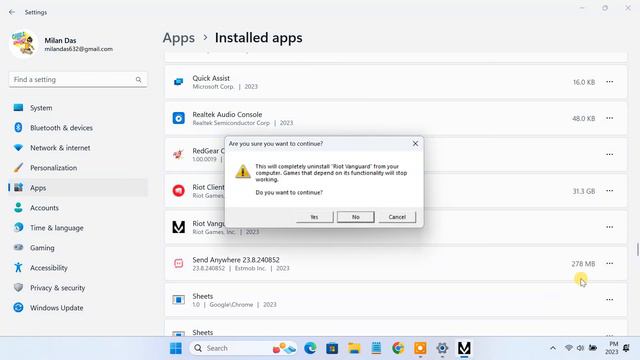Open more options for Riot Vanguard
640x360 pixels.
coord(609,227)
